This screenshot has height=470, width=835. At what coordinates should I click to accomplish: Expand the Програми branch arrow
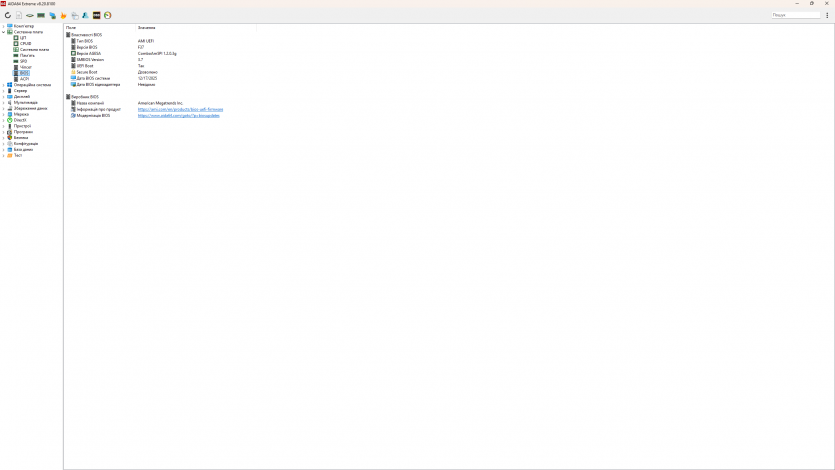[x=3, y=131]
